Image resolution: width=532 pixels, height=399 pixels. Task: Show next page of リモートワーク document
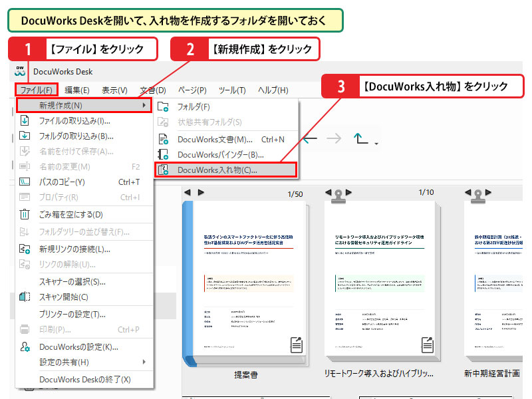(348, 192)
